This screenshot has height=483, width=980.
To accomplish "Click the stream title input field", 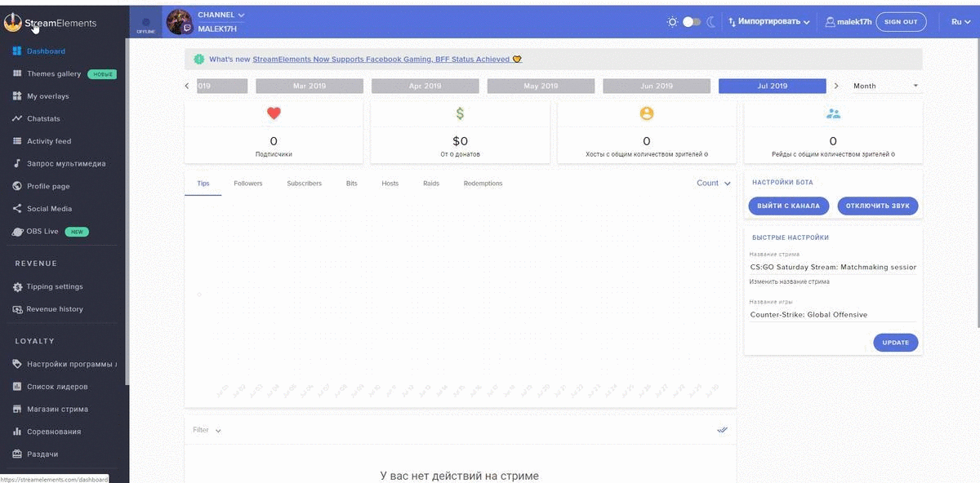I will coord(833,267).
